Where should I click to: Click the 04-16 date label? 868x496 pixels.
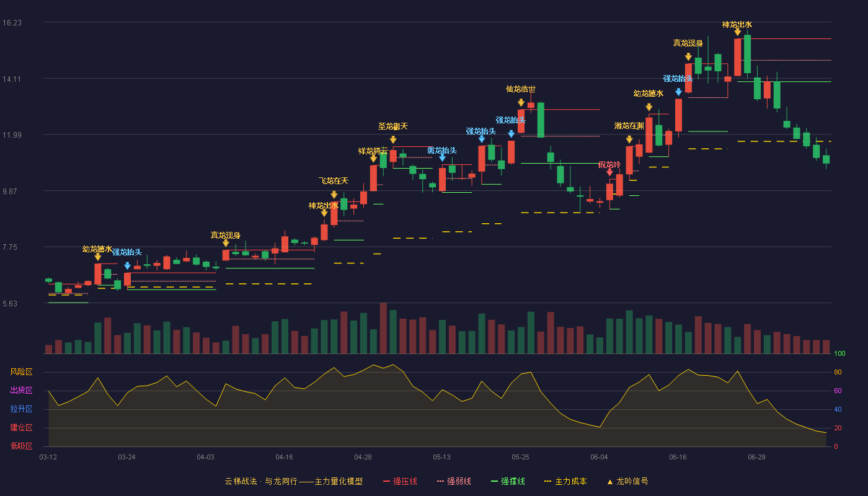284,457
